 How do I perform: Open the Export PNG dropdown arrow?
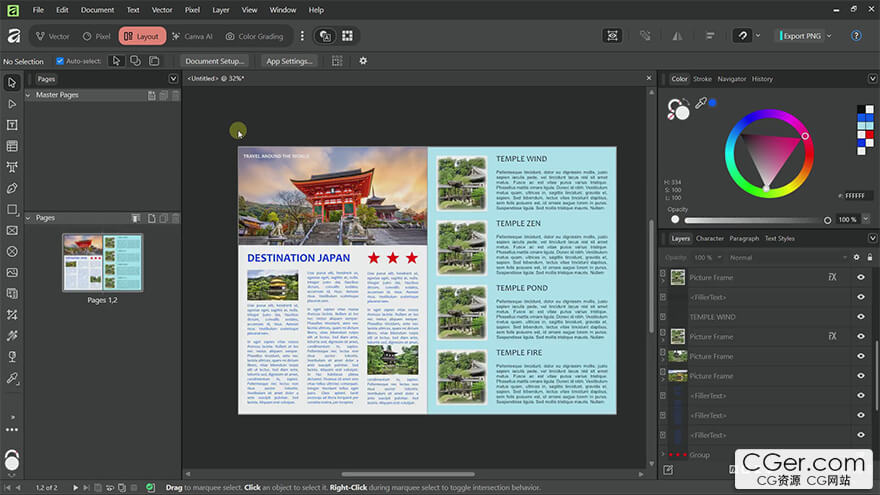(x=829, y=36)
